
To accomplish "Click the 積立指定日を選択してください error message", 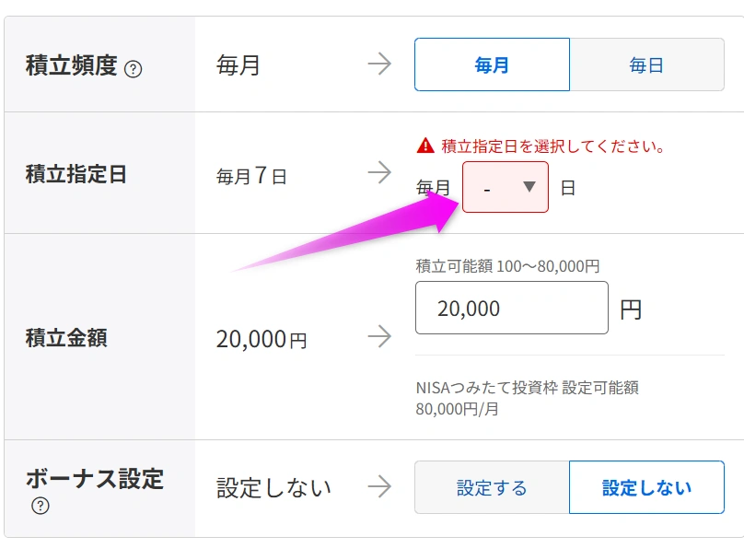I will [552, 146].
